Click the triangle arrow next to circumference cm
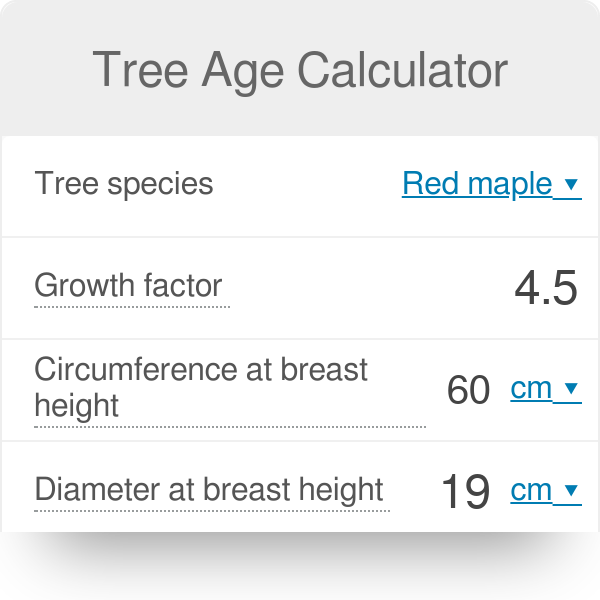The height and width of the screenshot is (600, 600). click(x=571, y=389)
